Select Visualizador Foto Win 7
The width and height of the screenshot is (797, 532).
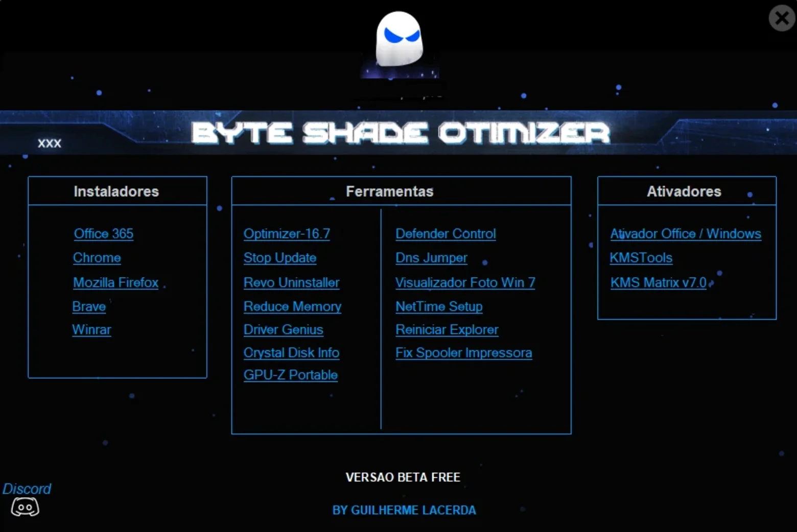click(x=465, y=282)
